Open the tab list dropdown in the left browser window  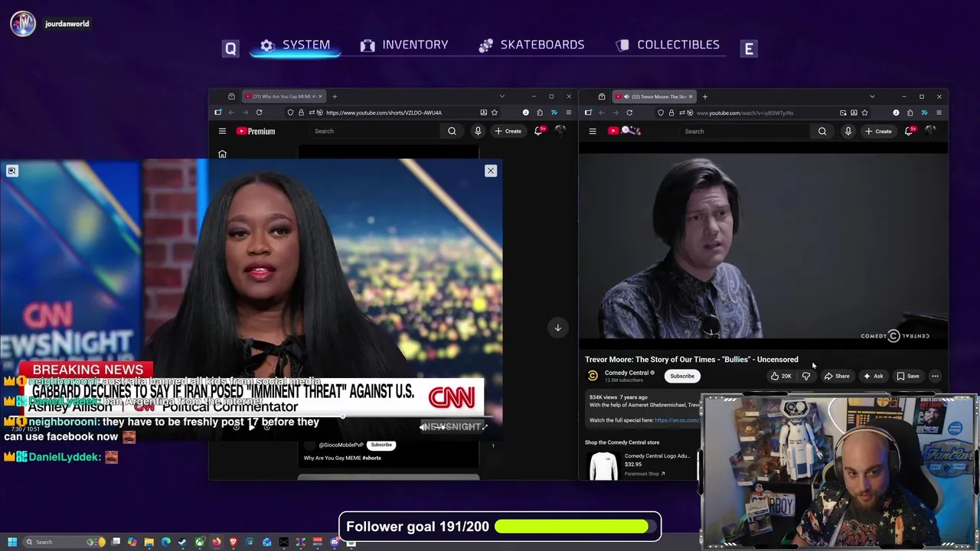pos(501,96)
